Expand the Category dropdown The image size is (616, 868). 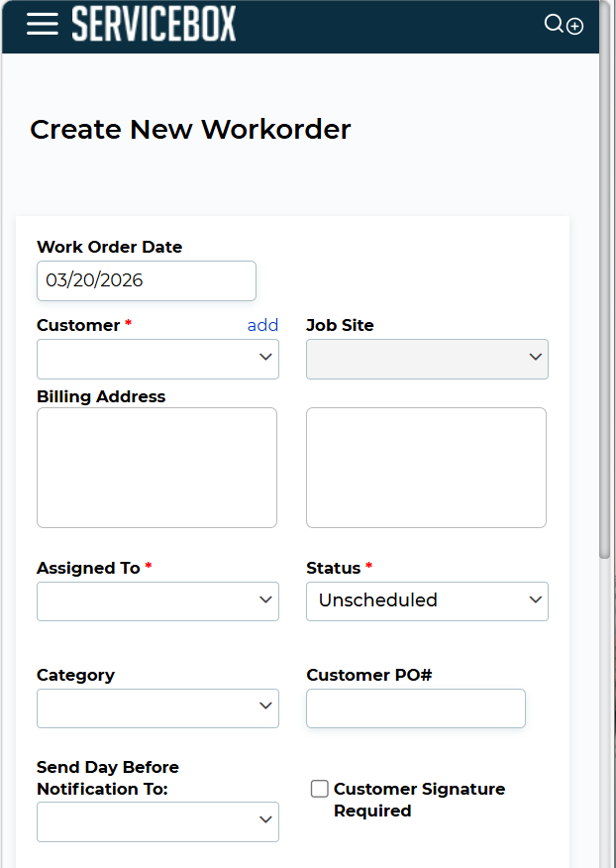pyautogui.click(x=157, y=708)
